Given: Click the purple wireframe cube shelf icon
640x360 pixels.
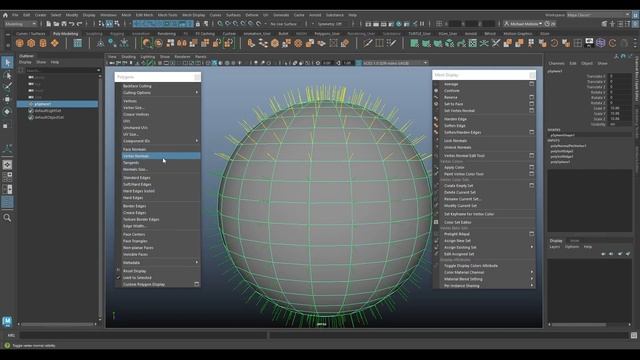Looking at the screenshot, I should [600, 43].
